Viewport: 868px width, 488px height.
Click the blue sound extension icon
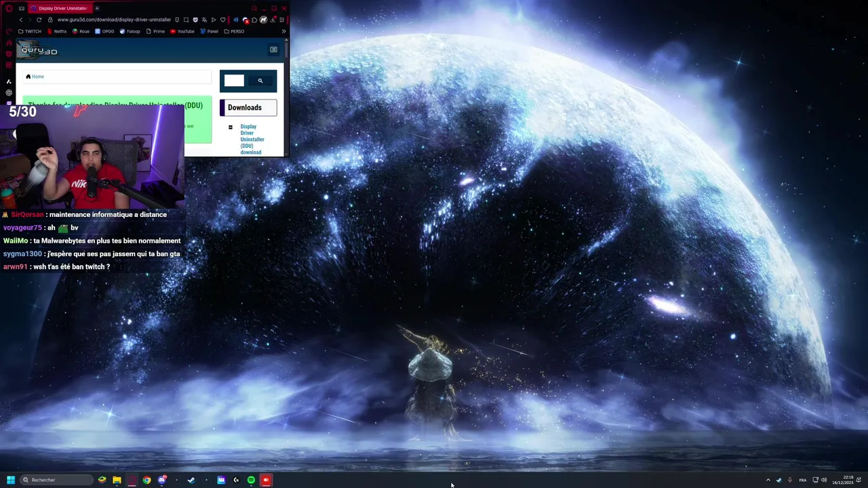point(236,20)
